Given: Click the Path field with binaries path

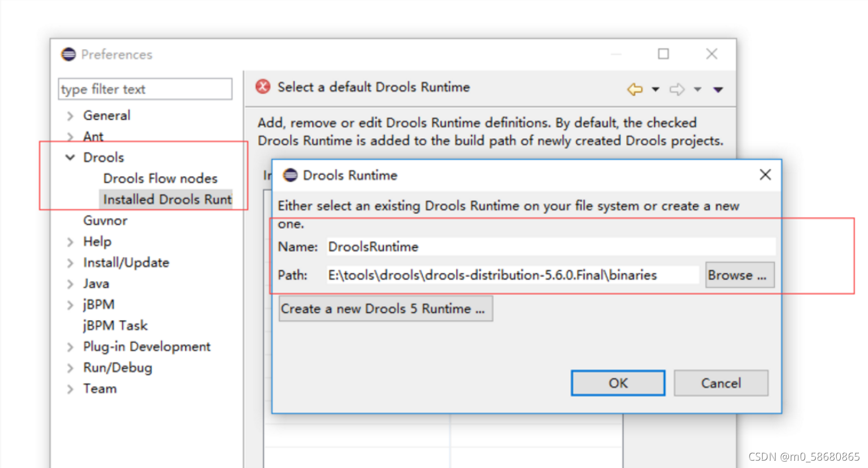Looking at the screenshot, I should pos(513,275).
